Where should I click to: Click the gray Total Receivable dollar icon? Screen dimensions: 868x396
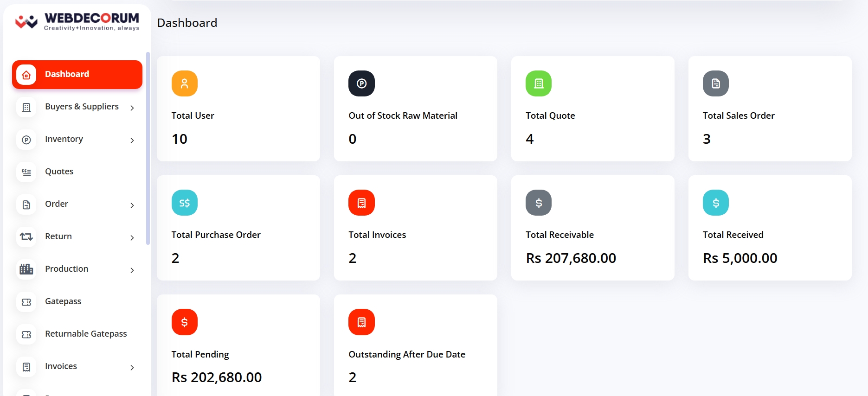(x=538, y=203)
